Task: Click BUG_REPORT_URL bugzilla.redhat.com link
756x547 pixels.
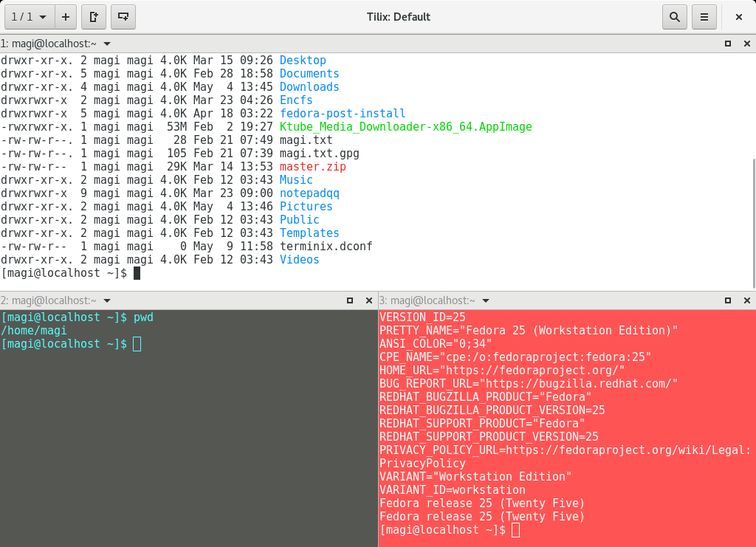Action: pyautogui.click(x=579, y=384)
